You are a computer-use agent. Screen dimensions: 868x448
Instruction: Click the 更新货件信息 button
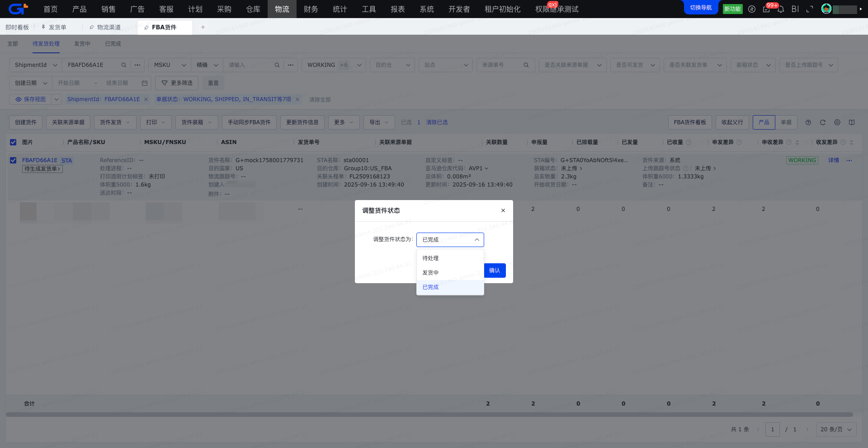pos(302,122)
